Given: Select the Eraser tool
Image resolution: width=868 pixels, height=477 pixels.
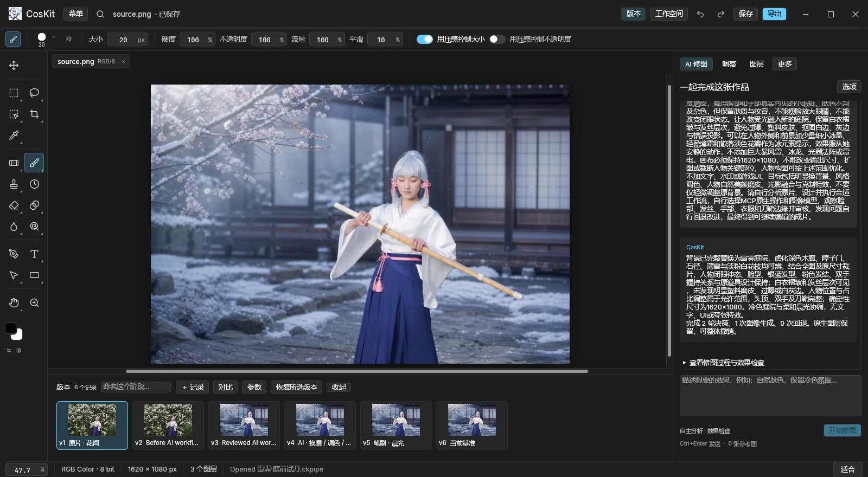Looking at the screenshot, I should pyautogui.click(x=14, y=205).
